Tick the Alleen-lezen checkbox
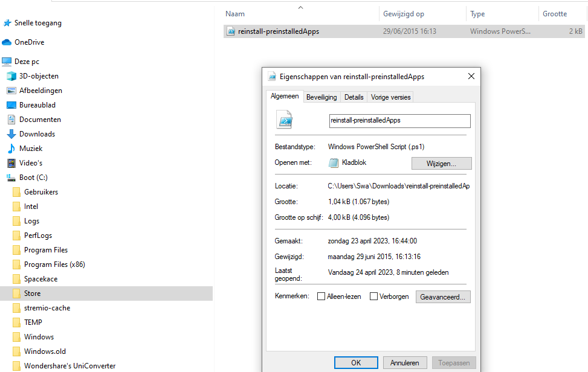588x372 pixels. click(x=321, y=297)
